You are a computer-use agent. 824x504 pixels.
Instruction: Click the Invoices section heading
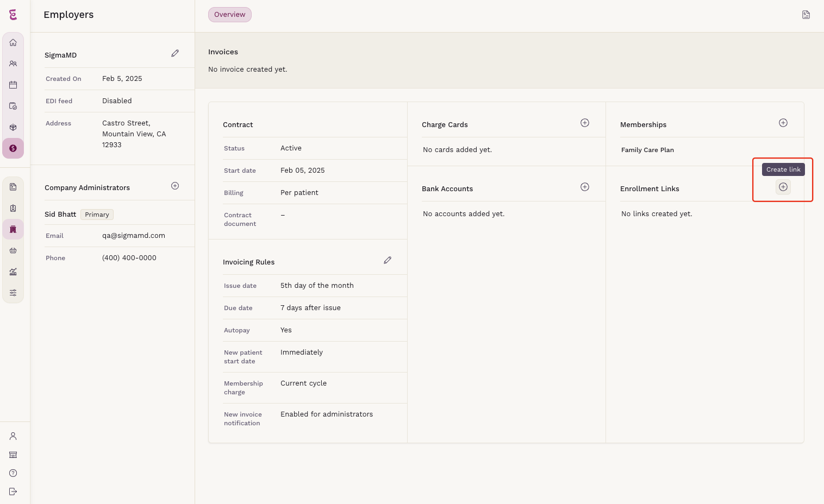coord(223,52)
